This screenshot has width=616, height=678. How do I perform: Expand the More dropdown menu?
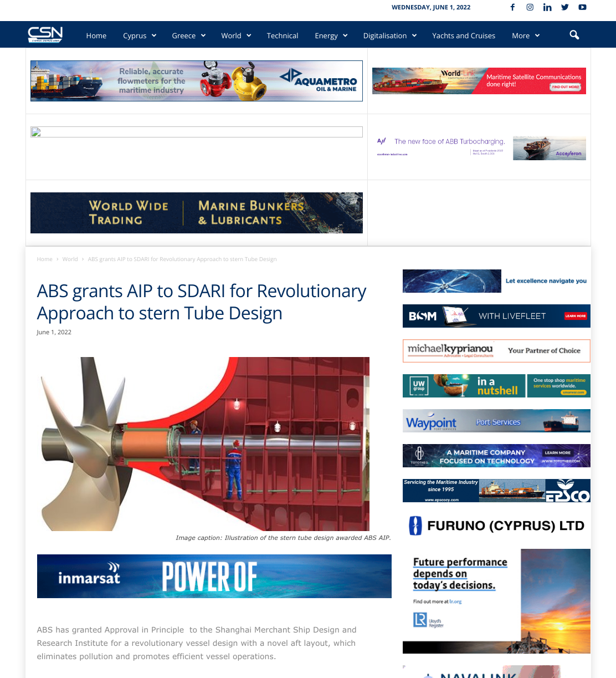[526, 35]
